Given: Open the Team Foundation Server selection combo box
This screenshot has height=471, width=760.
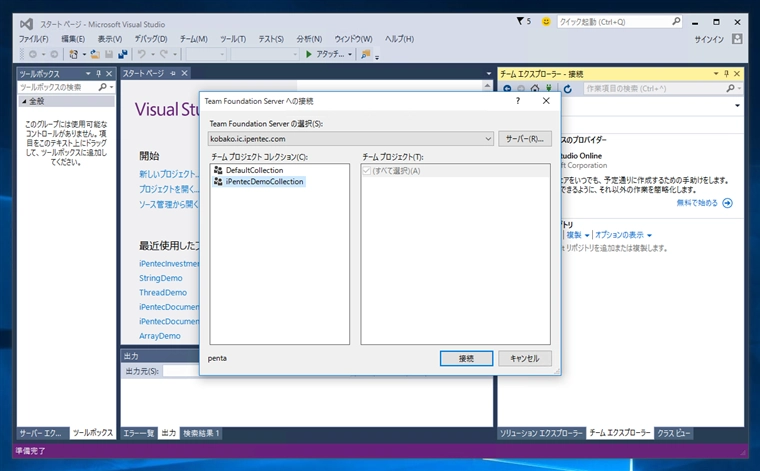Looking at the screenshot, I should point(350,139).
